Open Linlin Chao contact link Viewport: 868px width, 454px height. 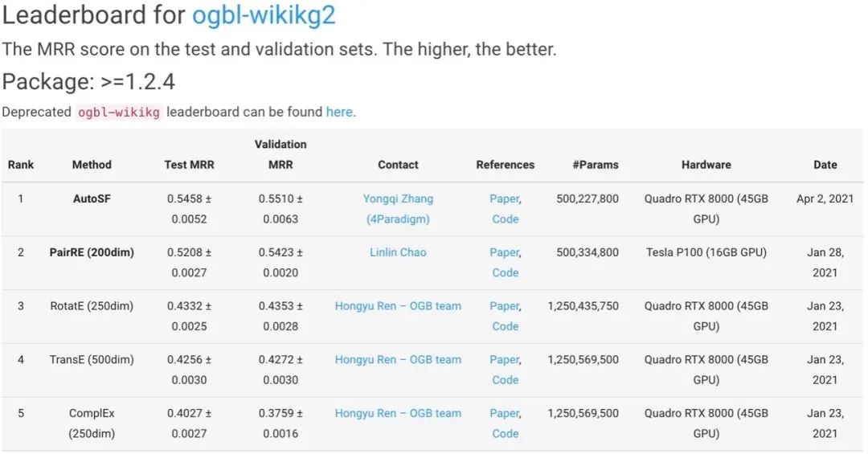click(398, 252)
